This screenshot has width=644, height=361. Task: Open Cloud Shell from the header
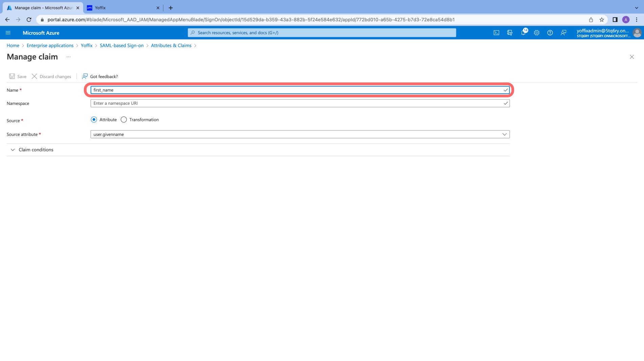[496, 33]
